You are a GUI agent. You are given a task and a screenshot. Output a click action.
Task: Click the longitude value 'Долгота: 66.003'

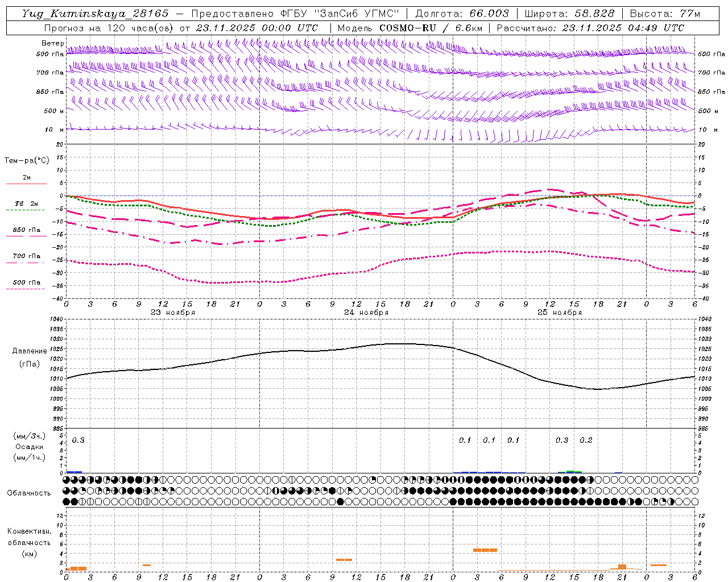[462, 14]
